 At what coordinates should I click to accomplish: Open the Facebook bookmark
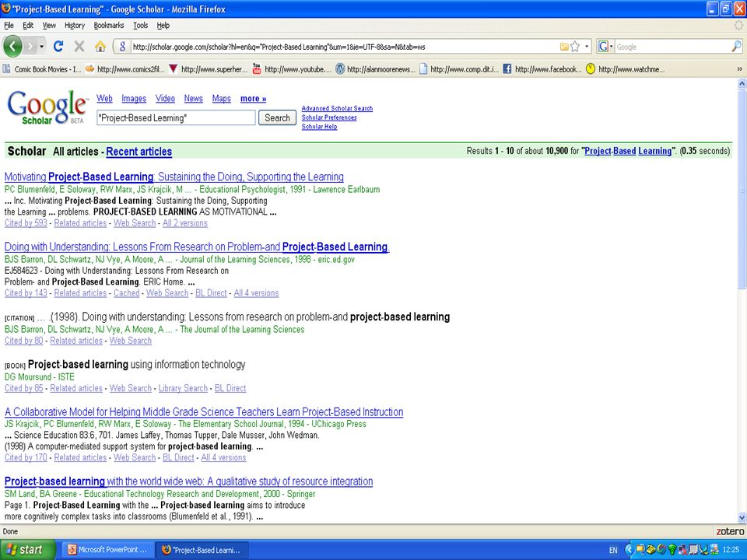coord(542,69)
